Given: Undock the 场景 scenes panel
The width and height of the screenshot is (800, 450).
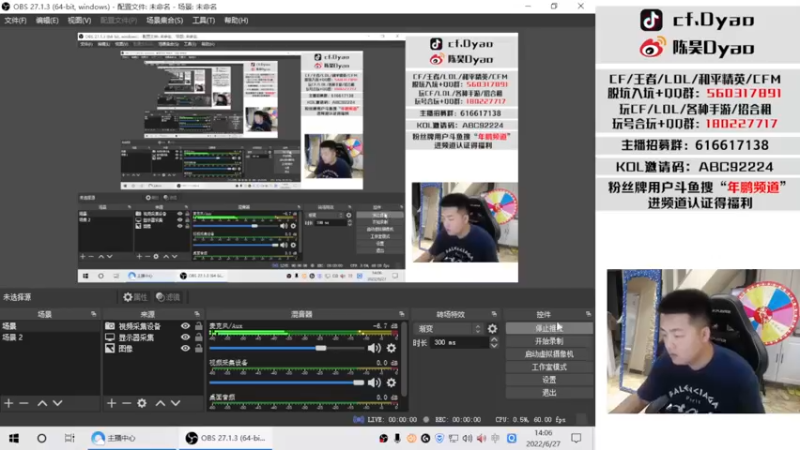Looking at the screenshot, I should click(94, 314).
